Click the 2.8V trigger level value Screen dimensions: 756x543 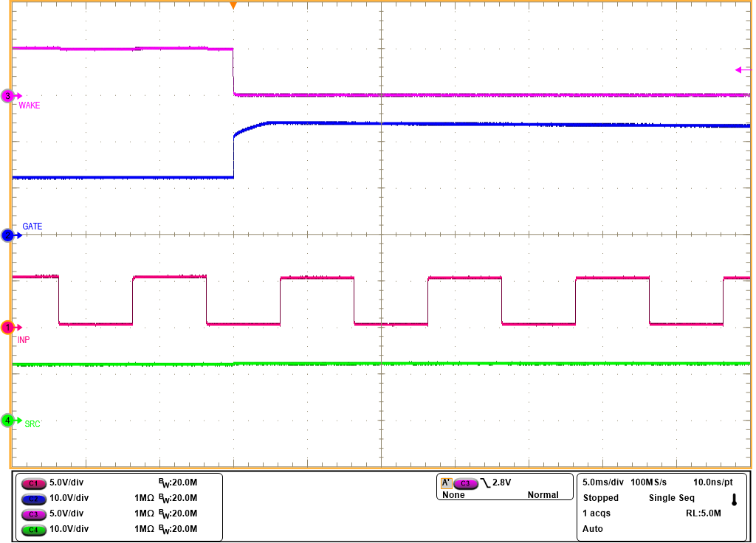pyautogui.click(x=504, y=483)
